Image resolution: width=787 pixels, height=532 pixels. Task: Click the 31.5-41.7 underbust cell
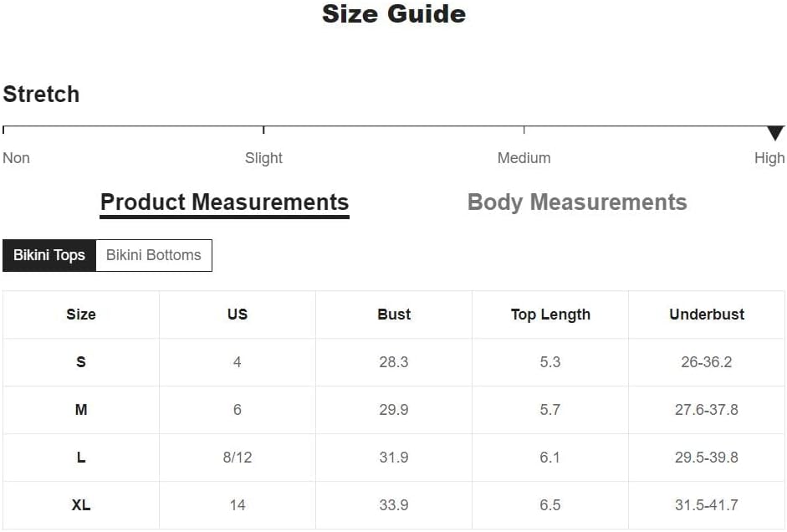(707, 505)
